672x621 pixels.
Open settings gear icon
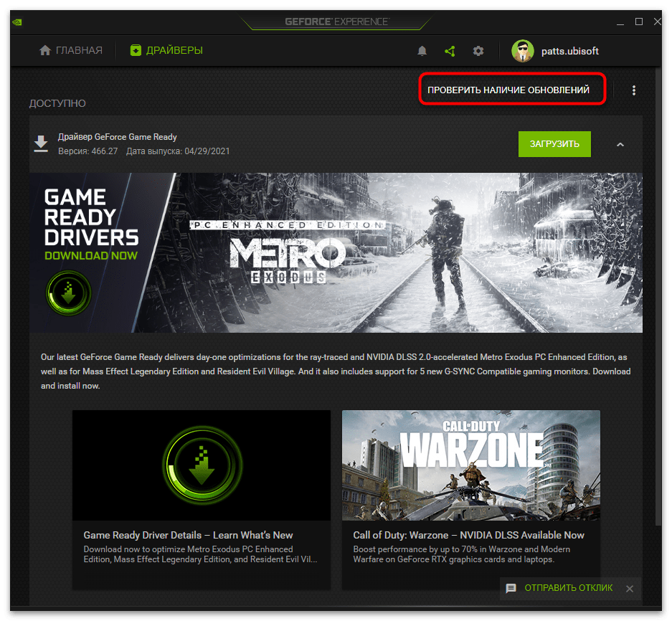pos(478,51)
